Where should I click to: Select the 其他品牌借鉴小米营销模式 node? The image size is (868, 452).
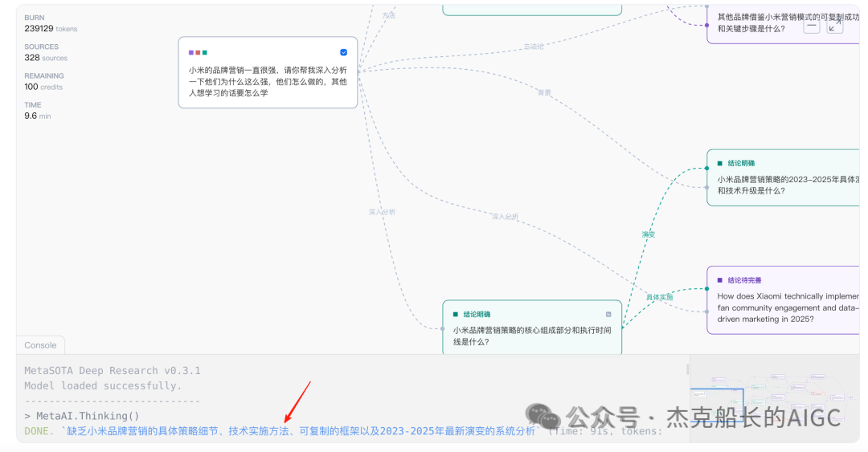[784, 23]
